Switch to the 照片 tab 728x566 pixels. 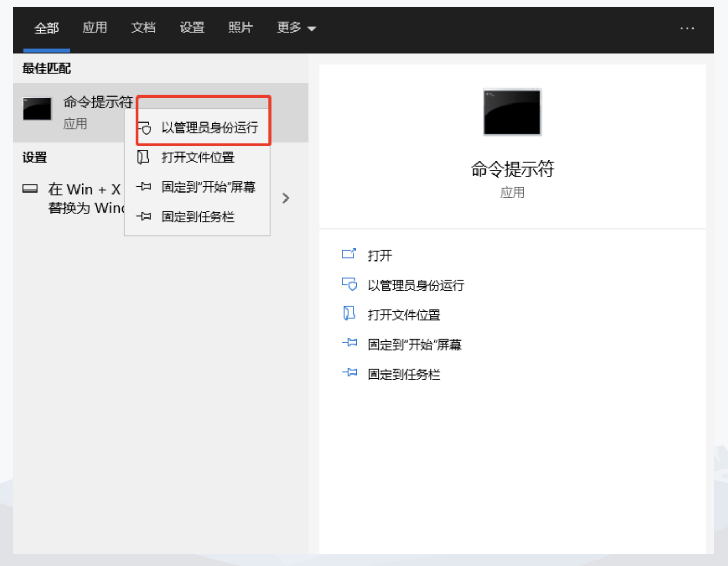pos(240,28)
